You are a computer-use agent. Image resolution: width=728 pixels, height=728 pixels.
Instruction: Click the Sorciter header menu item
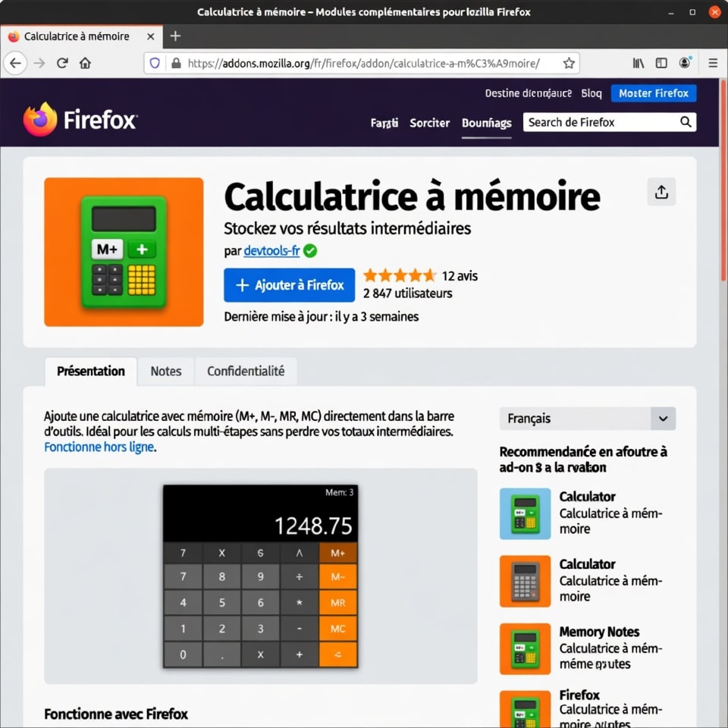(429, 123)
